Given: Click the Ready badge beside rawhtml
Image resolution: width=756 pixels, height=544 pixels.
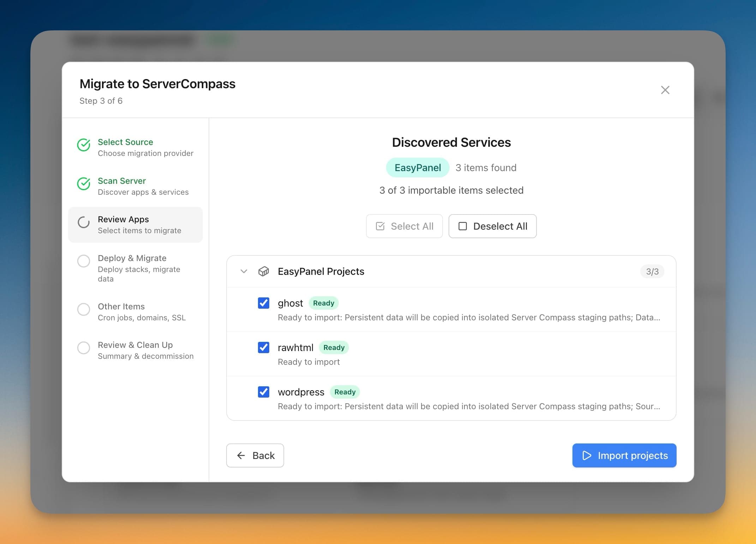Looking at the screenshot, I should [334, 347].
